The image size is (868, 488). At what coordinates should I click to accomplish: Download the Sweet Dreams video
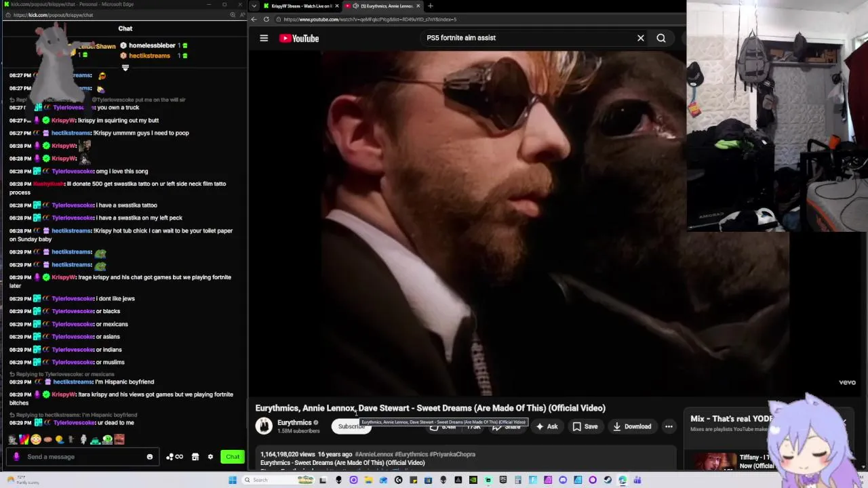pos(632,426)
